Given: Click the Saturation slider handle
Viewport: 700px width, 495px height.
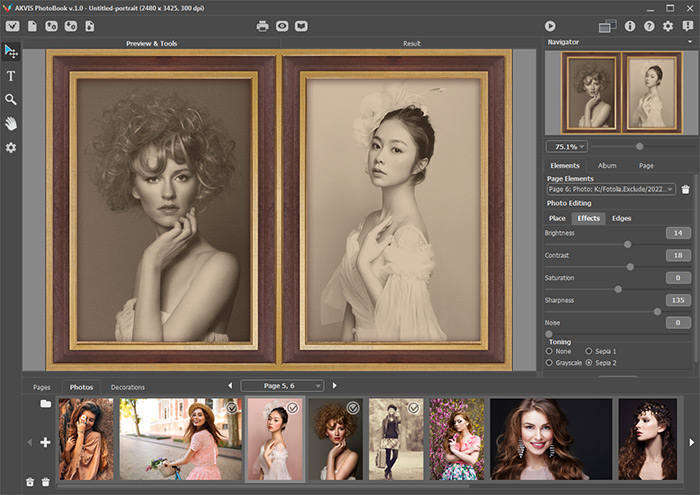Looking at the screenshot, I should coord(618,289).
